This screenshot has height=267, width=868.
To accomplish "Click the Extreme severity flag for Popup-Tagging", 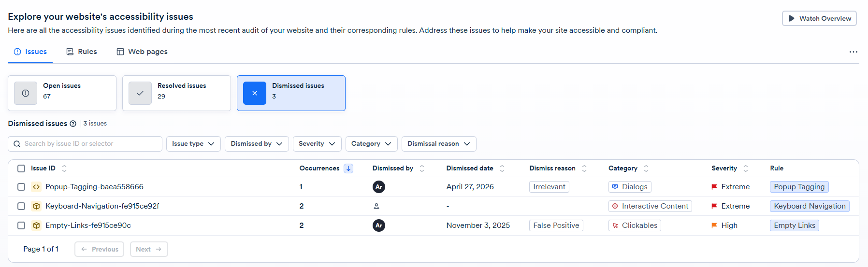I will (x=714, y=187).
